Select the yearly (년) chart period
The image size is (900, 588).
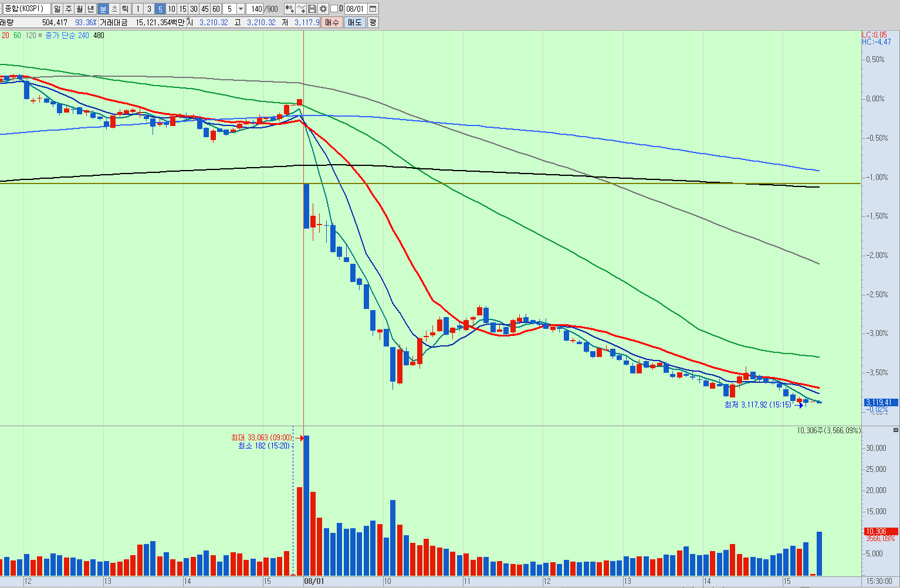point(91,9)
